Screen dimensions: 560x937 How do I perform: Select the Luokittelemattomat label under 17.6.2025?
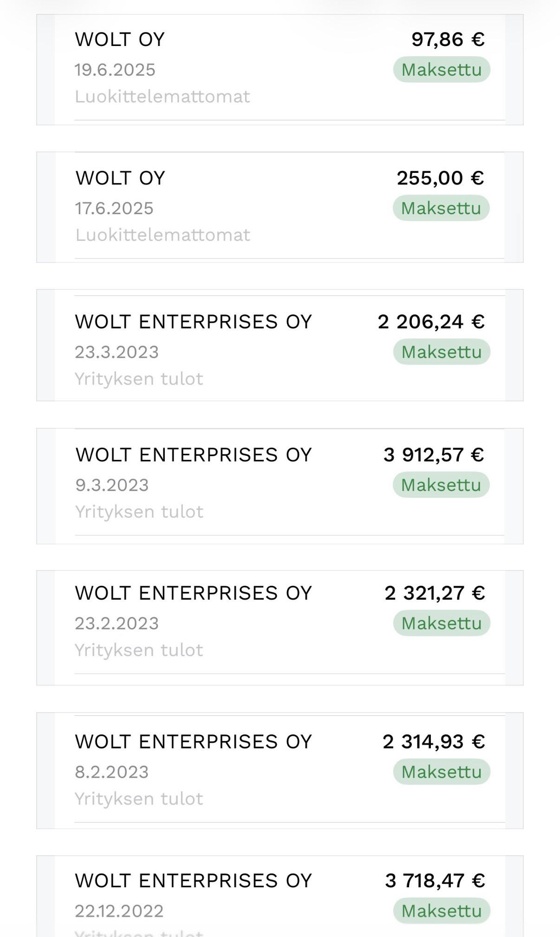click(163, 235)
